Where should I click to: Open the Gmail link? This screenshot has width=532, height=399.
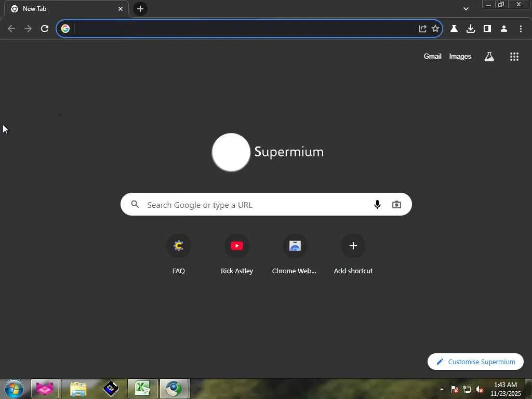[x=432, y=56]
